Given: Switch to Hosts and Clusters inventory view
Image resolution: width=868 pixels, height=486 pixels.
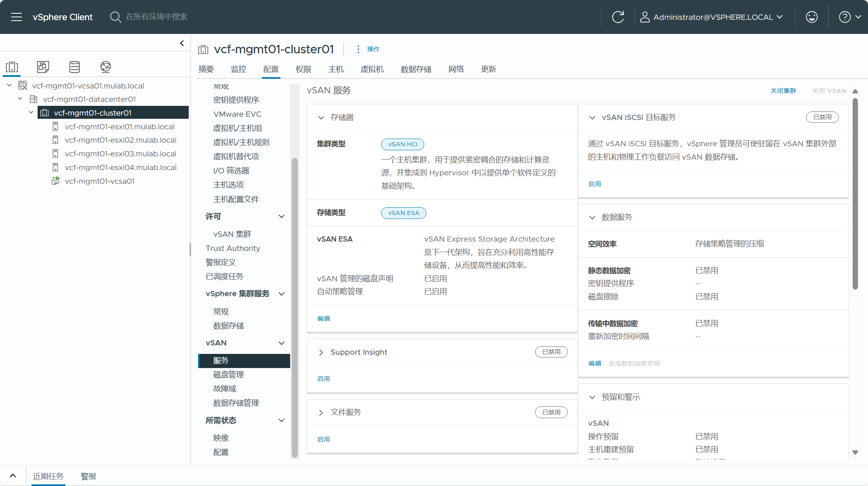Looking at the screenshot, I should [12, 67].
